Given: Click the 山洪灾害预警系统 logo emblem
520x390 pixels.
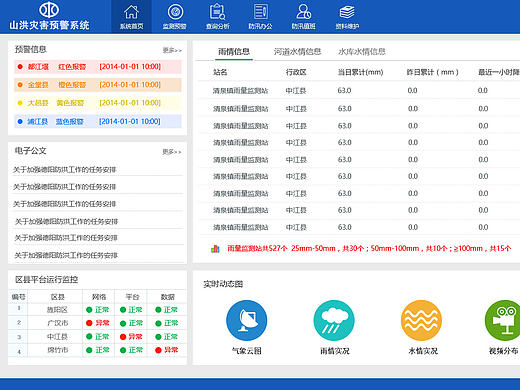Looking at the screenshot, I should [49, 10].
